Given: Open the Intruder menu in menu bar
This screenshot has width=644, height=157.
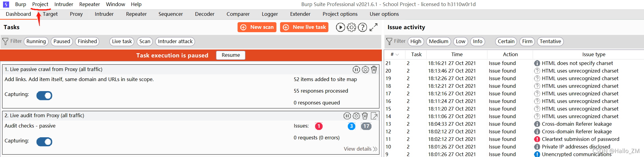Looking at the screenshot, I should point(64,4).
